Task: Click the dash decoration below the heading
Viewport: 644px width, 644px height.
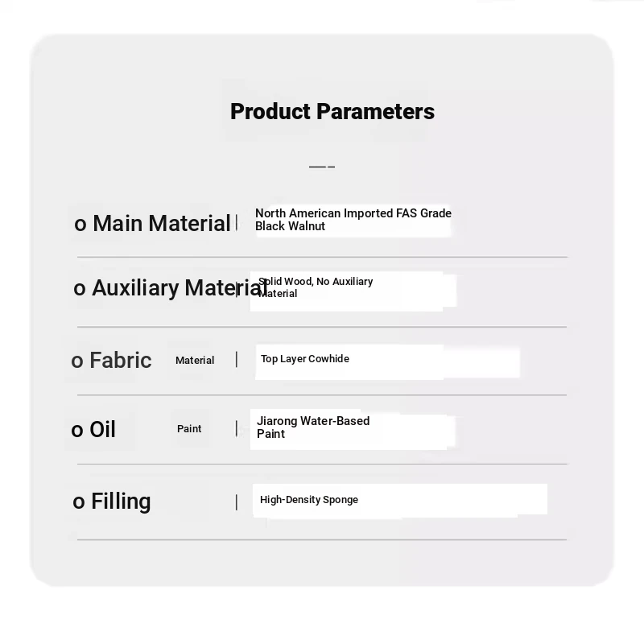Action: (x=322, y=167)
